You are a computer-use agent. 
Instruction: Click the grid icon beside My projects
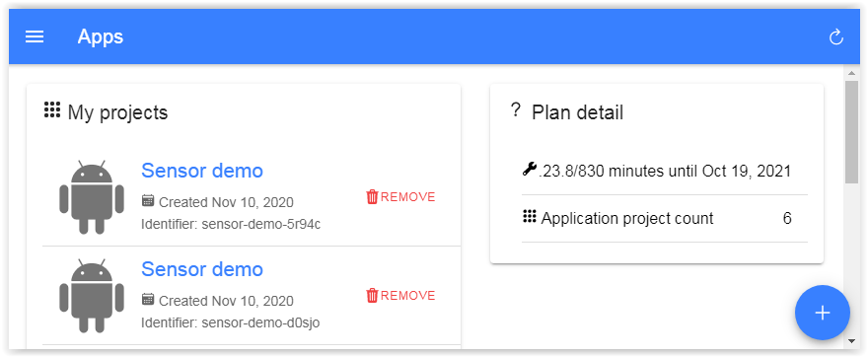[52, 109]
